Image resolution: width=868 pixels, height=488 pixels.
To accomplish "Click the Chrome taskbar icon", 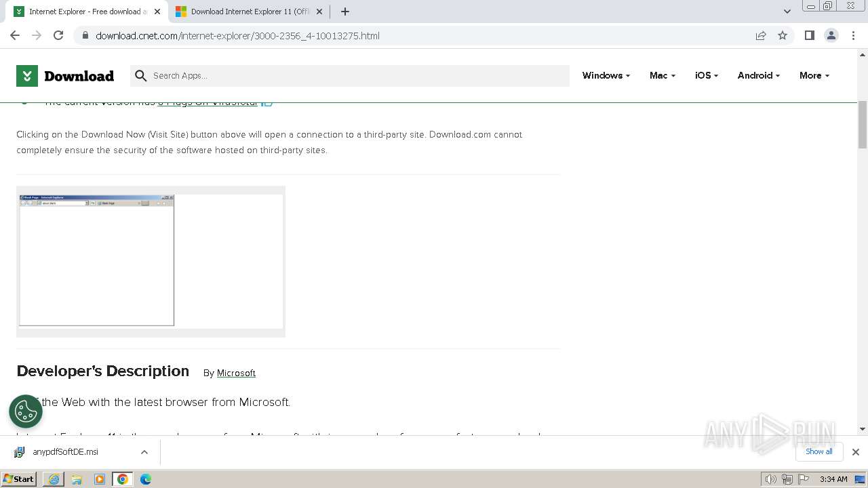I will 123,479.
